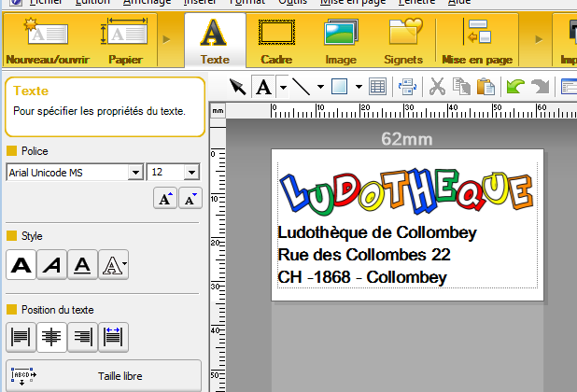Click the Taille libre button

(104, 376)
